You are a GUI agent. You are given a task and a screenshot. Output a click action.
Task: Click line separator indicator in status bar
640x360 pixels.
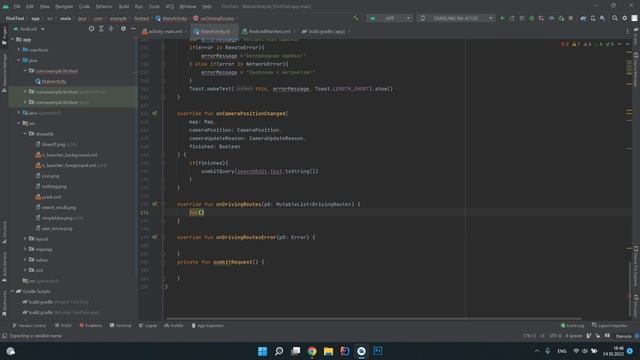542,336
